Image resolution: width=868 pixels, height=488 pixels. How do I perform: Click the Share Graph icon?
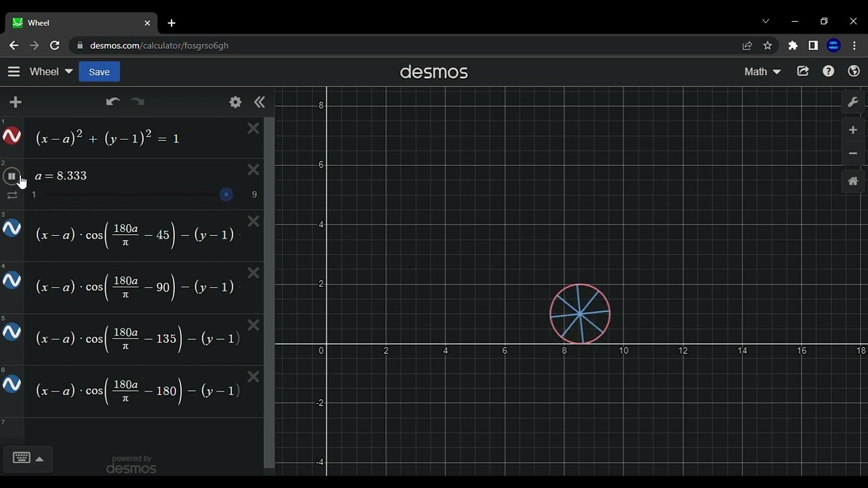[803, 71]
